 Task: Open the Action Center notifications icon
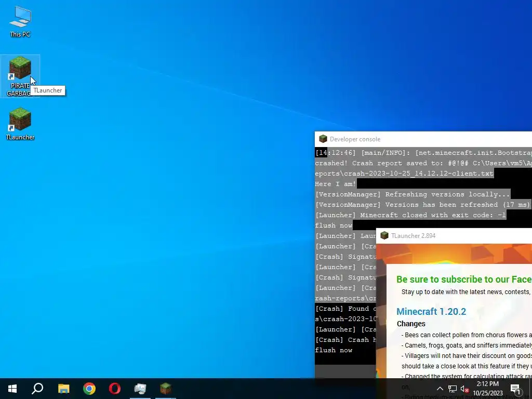tap(515, 389)
